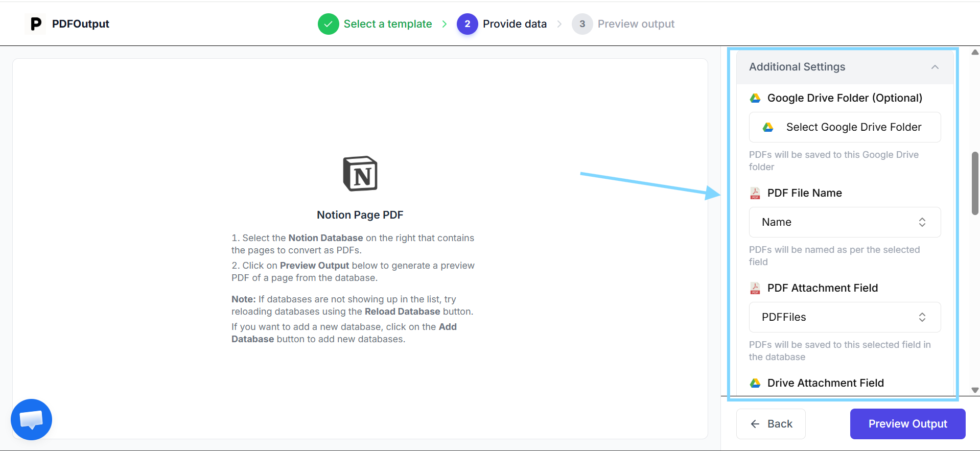The height and width of the screenshot is (451, 980).
Task: Click the PDFOutput logo icon
Action: (35, 24)
